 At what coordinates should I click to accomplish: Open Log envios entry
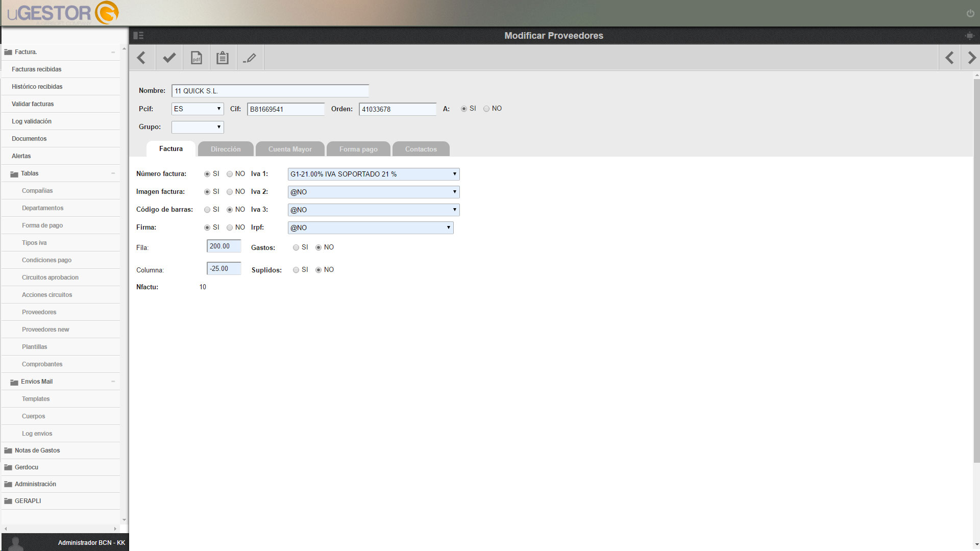pyautogui.click(x=61, y=434)
